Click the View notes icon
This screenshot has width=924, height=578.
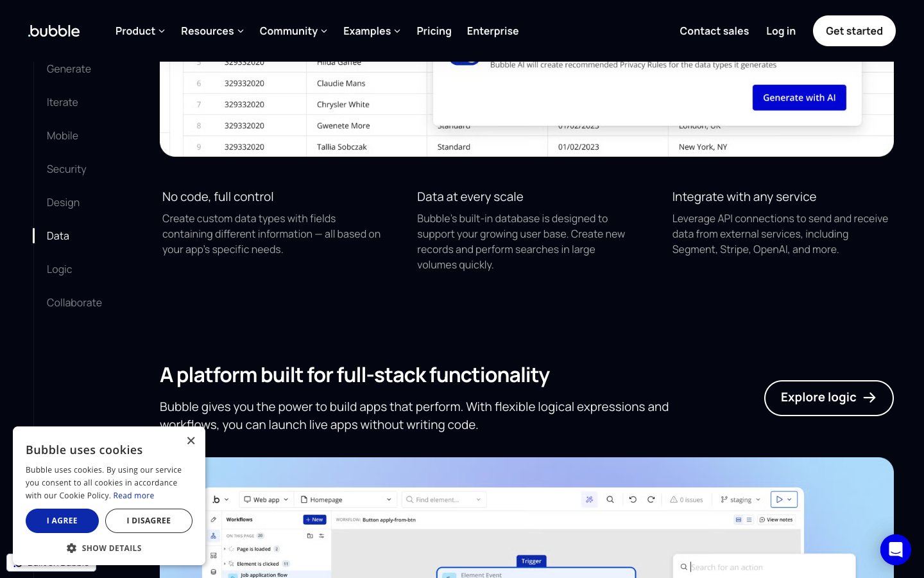776,520
